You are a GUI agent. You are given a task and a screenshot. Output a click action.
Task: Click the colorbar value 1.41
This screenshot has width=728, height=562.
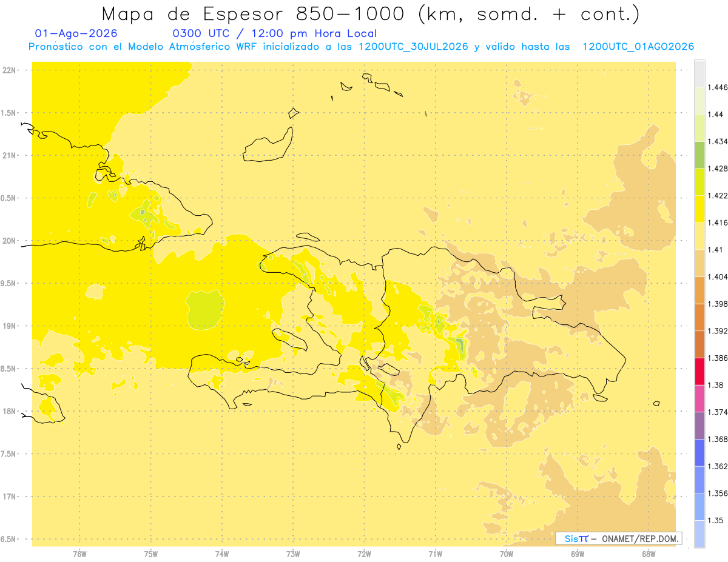(716, 249)
